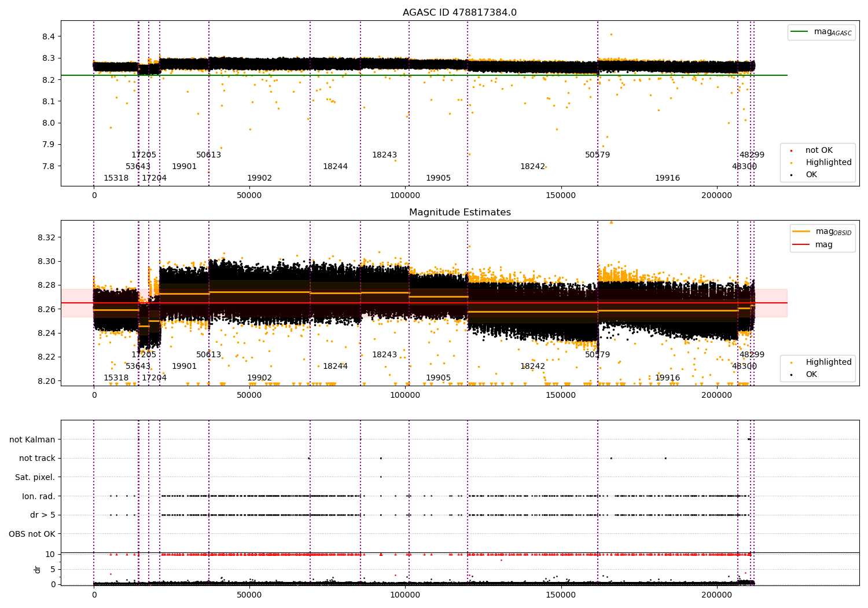Click the red line swatch beside 'mag' legend entry
This screenshot has width=868, height=608.
pos(801,245)
